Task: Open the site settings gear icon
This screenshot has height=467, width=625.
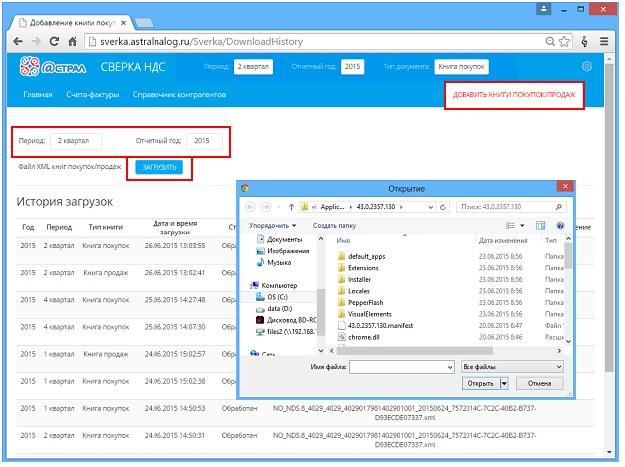Action: (587, 67)
